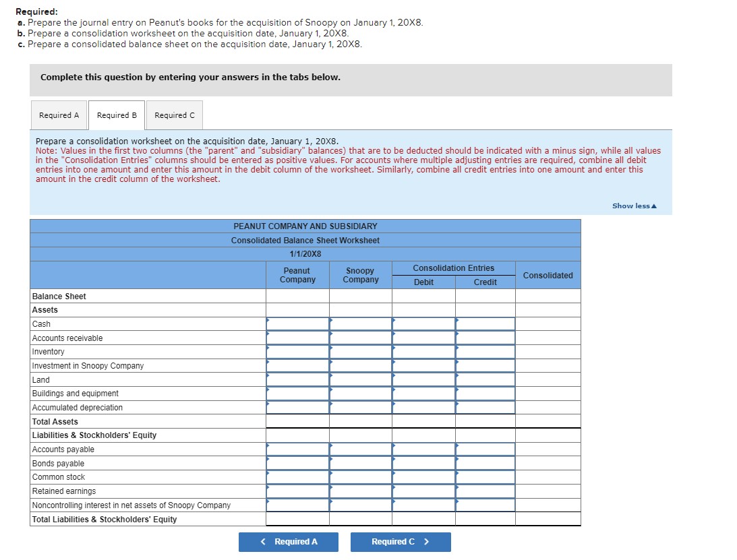Screen dimensions: 737x560
Task: Select Investment in Snoopy Snoopy Company cell
Action: click(x=361, y=365)
